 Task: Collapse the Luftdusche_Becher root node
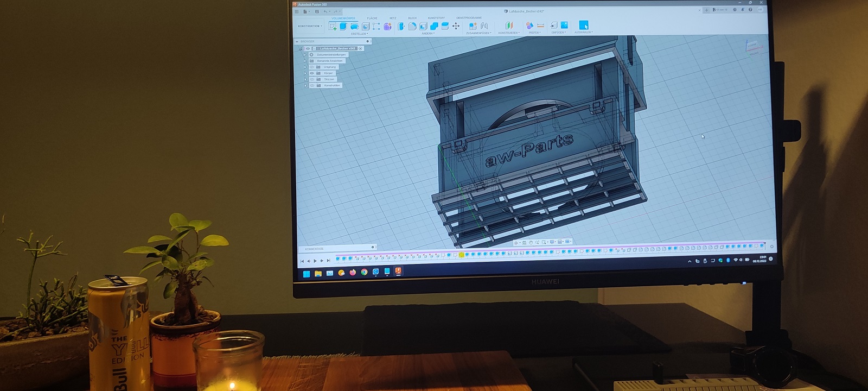point(301,49)
